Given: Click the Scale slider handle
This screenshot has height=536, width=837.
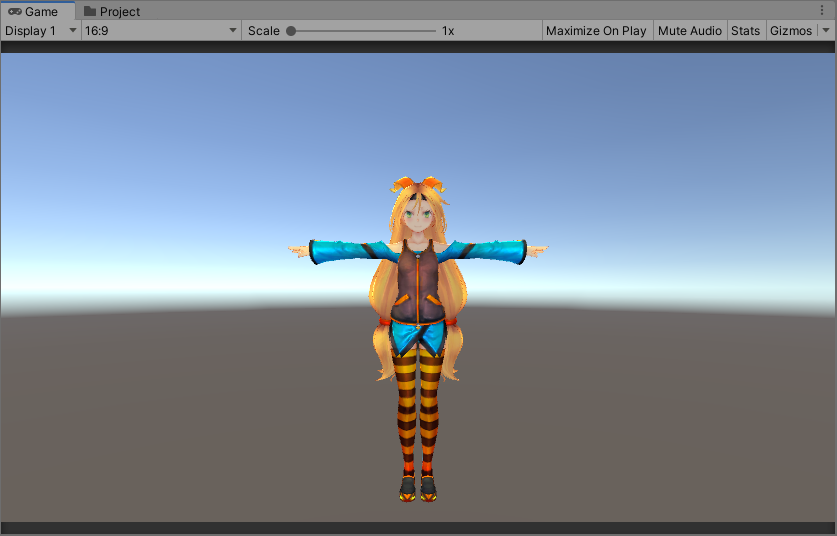Looking at the screenshot, I should pyautogui.click(x=291, y=31).
